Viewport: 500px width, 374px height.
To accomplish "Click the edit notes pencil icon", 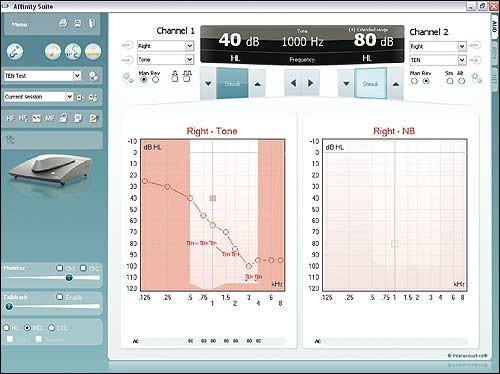I will click(94, 118).
